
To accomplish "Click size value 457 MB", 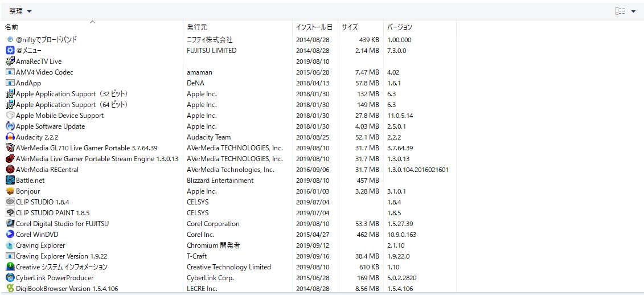I will [368, 181].
